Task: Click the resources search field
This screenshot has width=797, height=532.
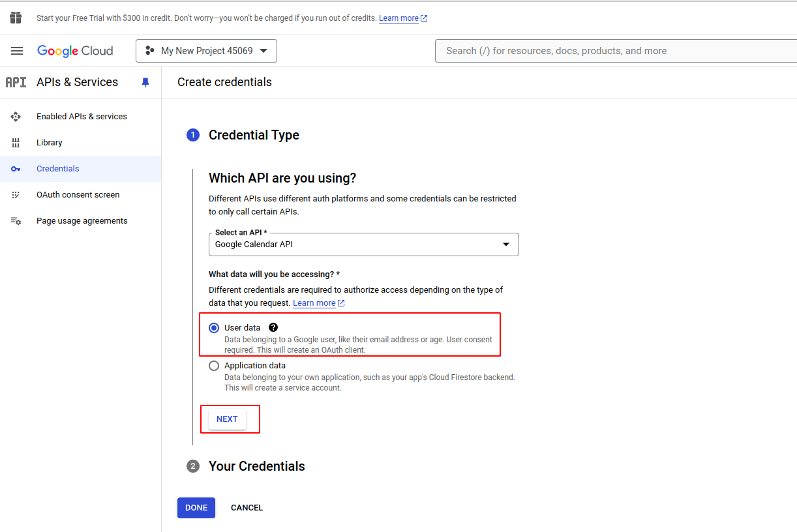Action: (613, 51)
